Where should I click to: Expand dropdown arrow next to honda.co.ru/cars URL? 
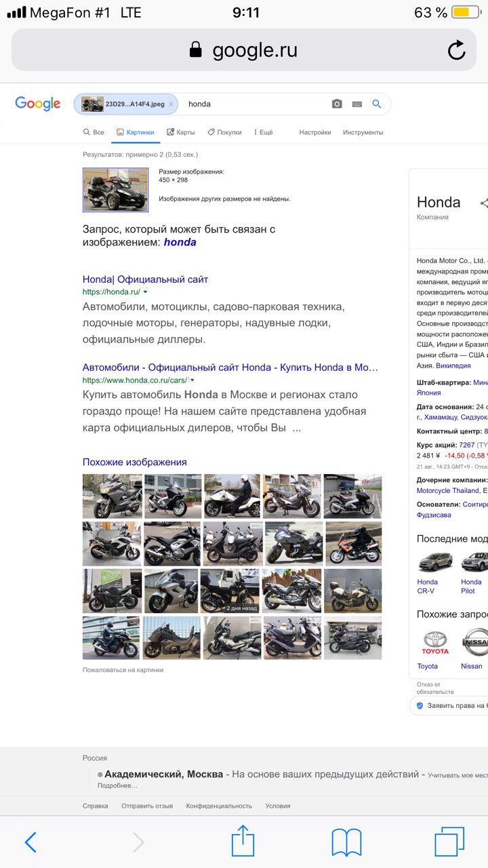(x=192, y=380)
